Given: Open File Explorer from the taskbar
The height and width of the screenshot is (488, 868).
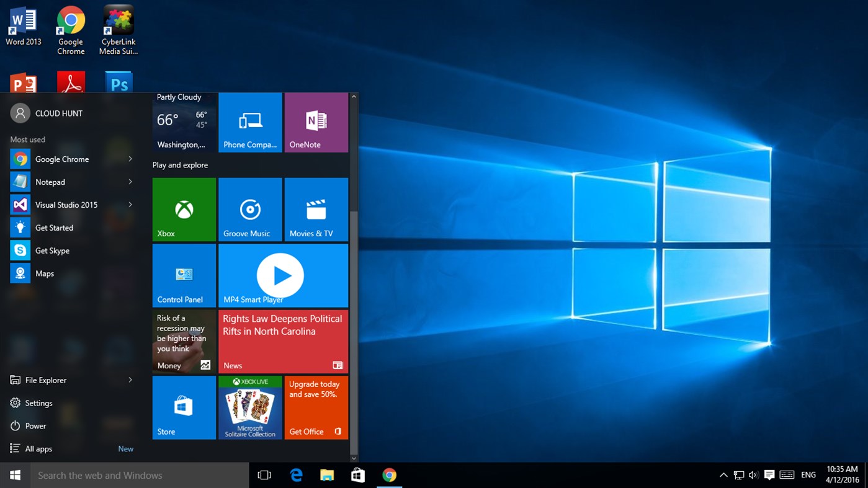Looking at the screenshot, I should (327, 475).
